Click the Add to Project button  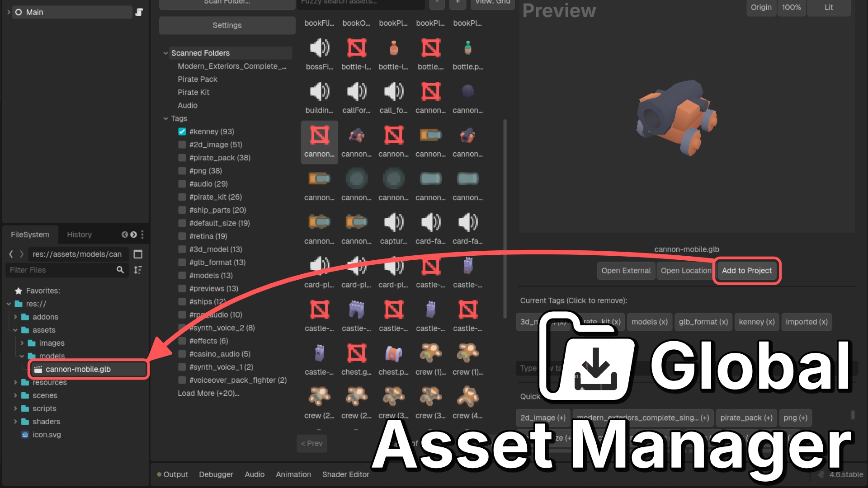point(746,270)
